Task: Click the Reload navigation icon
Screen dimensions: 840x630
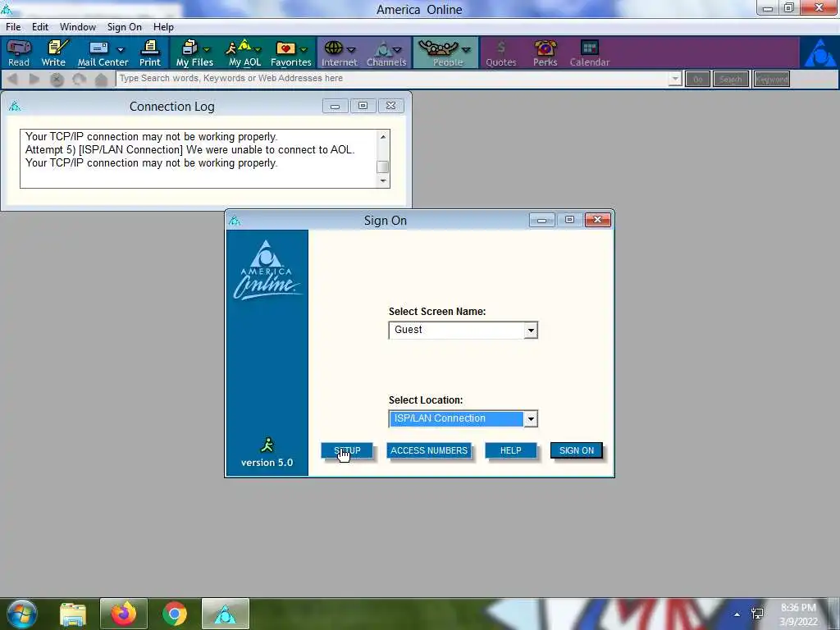Action: (80, 80)
